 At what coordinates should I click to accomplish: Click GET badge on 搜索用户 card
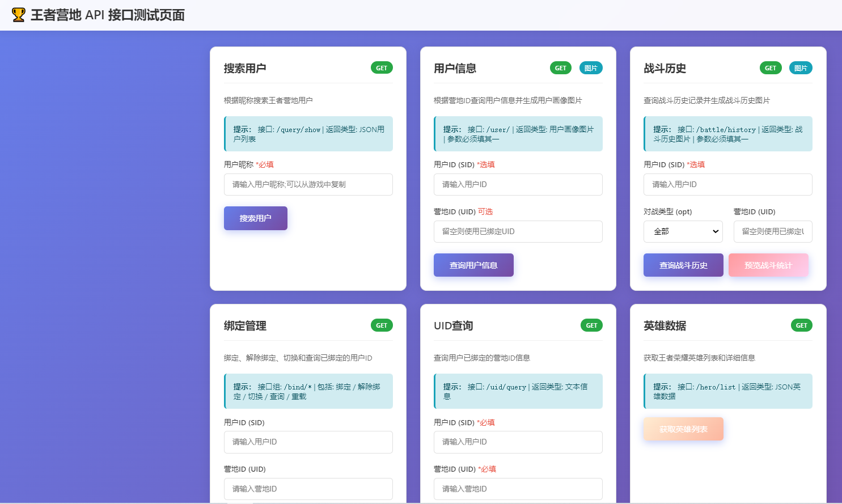click(382, 68)
